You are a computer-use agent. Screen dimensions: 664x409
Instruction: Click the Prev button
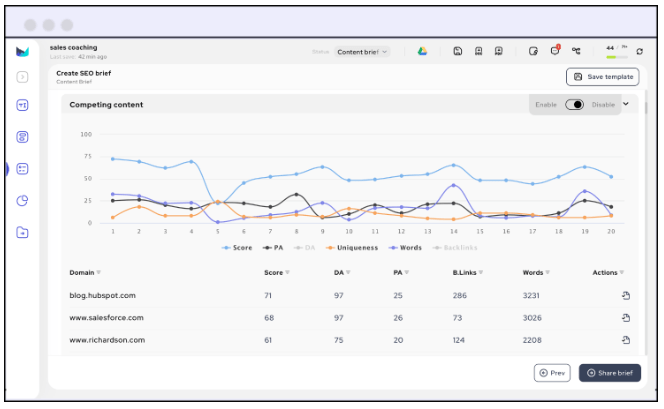[x=552, y=373]
